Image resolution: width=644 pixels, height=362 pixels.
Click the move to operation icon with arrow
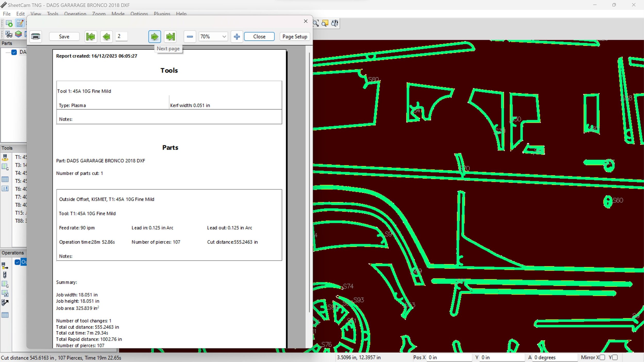[5, 303]
